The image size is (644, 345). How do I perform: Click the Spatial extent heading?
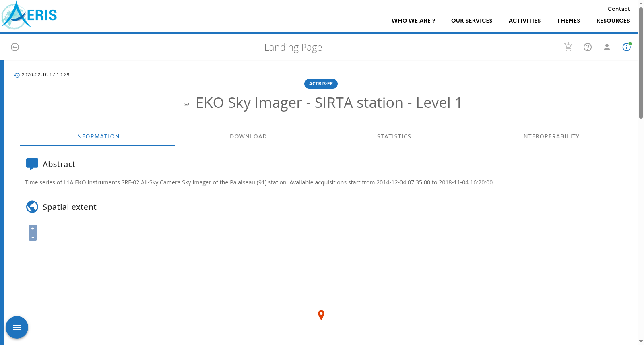(69, 207)
